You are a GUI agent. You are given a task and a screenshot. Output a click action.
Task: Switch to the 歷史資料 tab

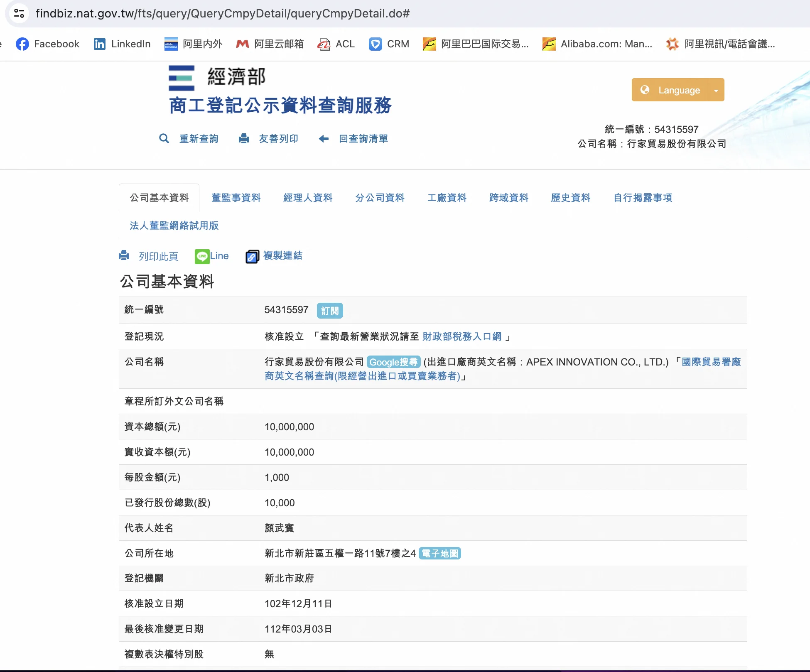(570, 198)
